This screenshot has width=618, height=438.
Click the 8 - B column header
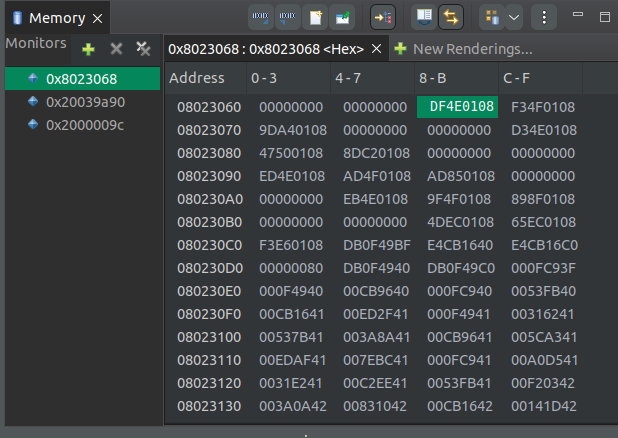pyautogui.click(x=456, y=78)
